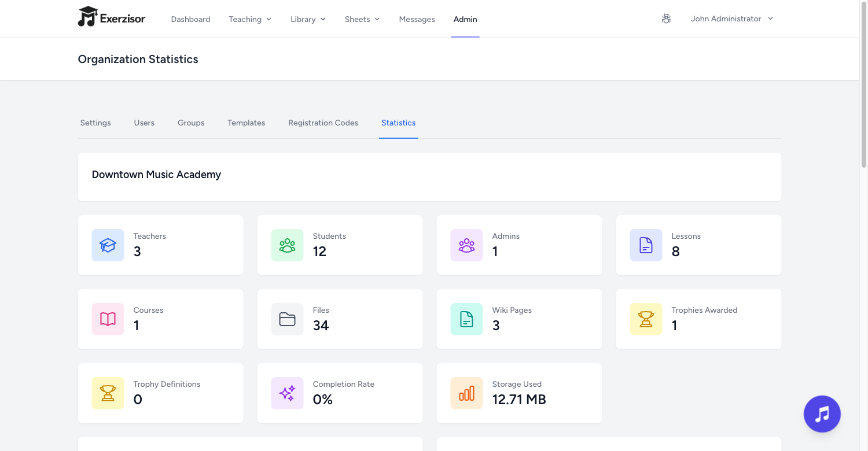Click the Trophies Awarded trophy icon
The height and width of the screenshot is (451, 868).
[x=646, y=319]
